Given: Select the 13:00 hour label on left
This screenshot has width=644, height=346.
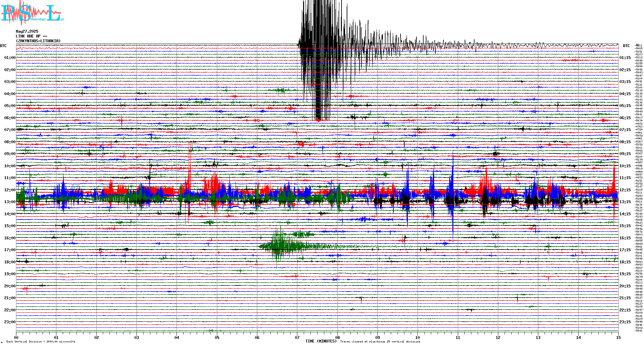Looking at the screenshot, I should [10, 202].
